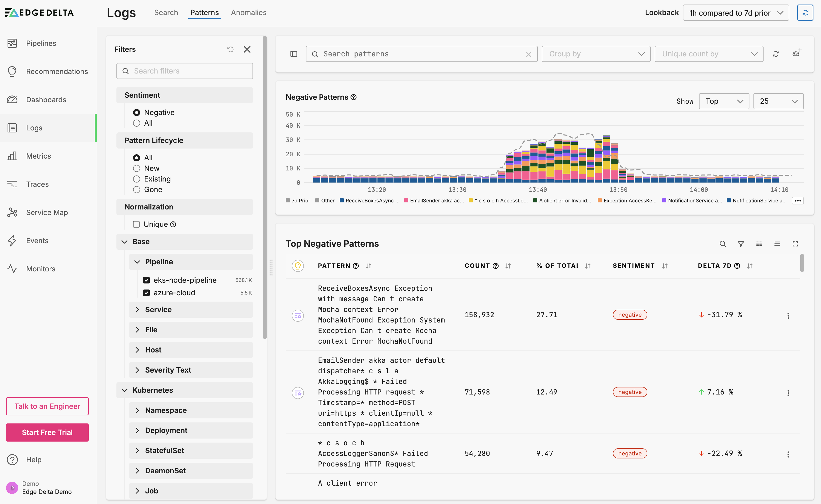Select All pattern lifecycle radio
821x504 pixels.
pos(136,158)
